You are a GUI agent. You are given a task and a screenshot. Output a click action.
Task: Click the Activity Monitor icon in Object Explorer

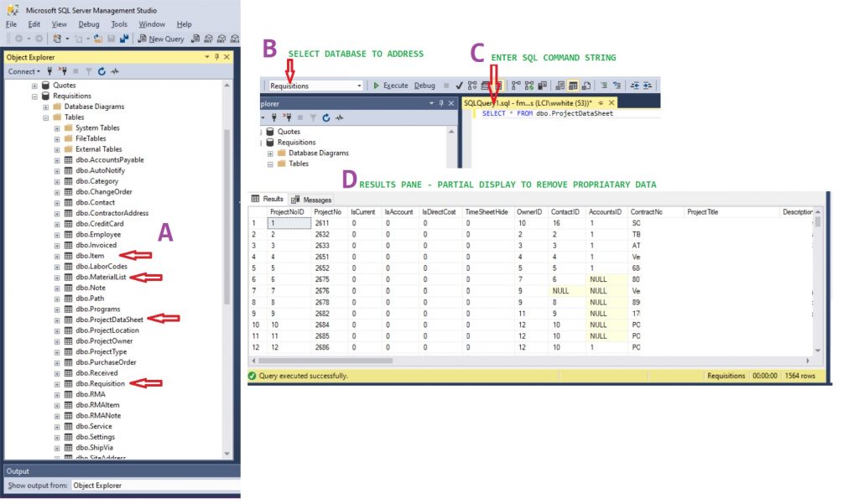pos(113,71)
